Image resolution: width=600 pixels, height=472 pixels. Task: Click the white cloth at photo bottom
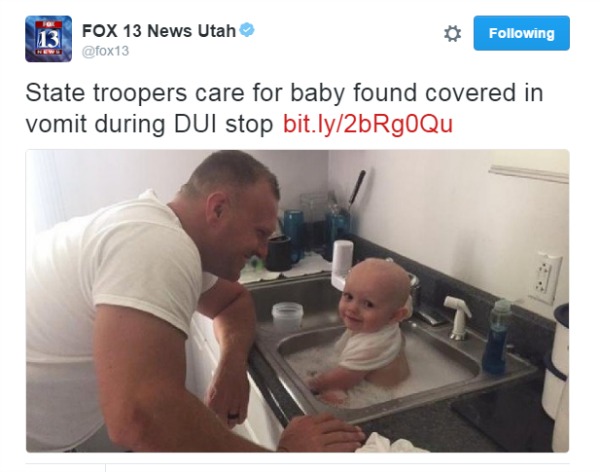click(386, 444)
